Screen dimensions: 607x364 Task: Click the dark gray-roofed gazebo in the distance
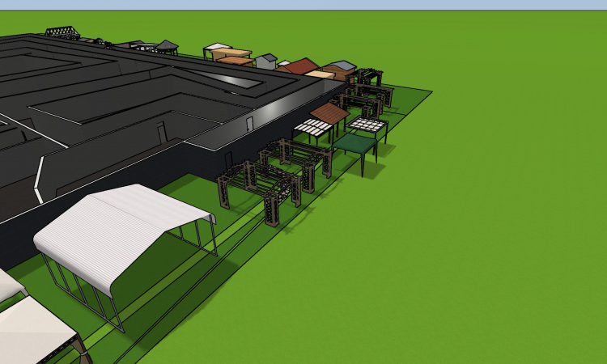click(167, 45)
